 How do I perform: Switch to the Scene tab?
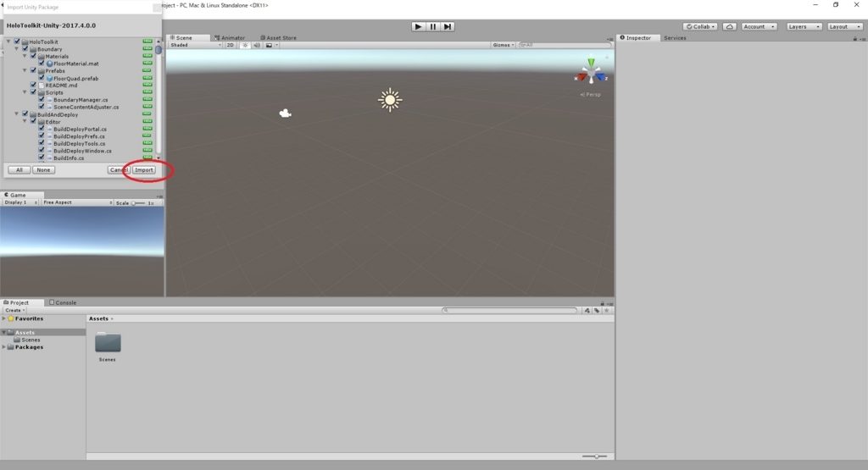click(181, 37)
